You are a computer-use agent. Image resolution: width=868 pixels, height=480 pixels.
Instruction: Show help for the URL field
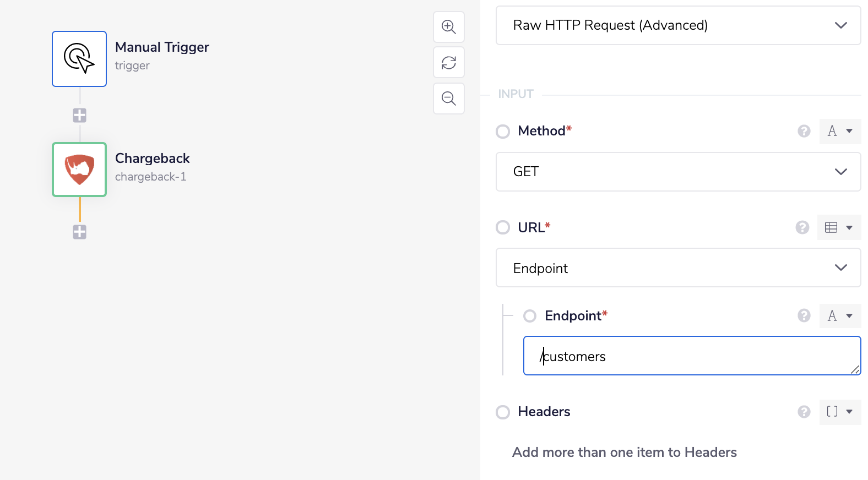(802, 227)
